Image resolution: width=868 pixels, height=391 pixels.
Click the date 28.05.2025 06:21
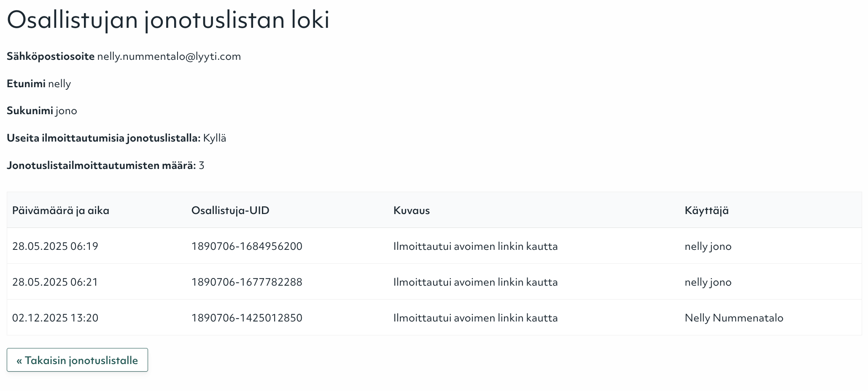pyautogui.click(x=55, y=282)
